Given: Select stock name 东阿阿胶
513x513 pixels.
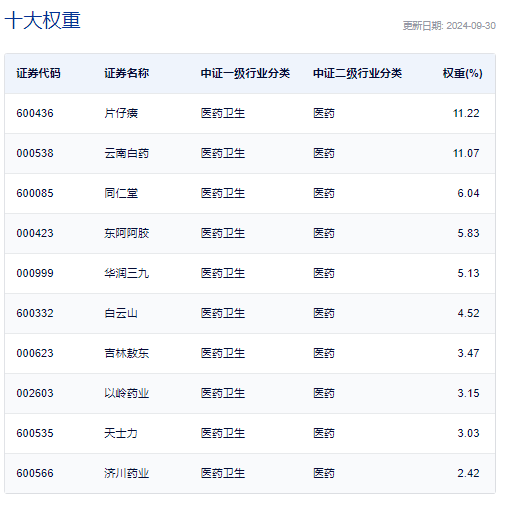Looking at the screenshot, I should point(127,233).
